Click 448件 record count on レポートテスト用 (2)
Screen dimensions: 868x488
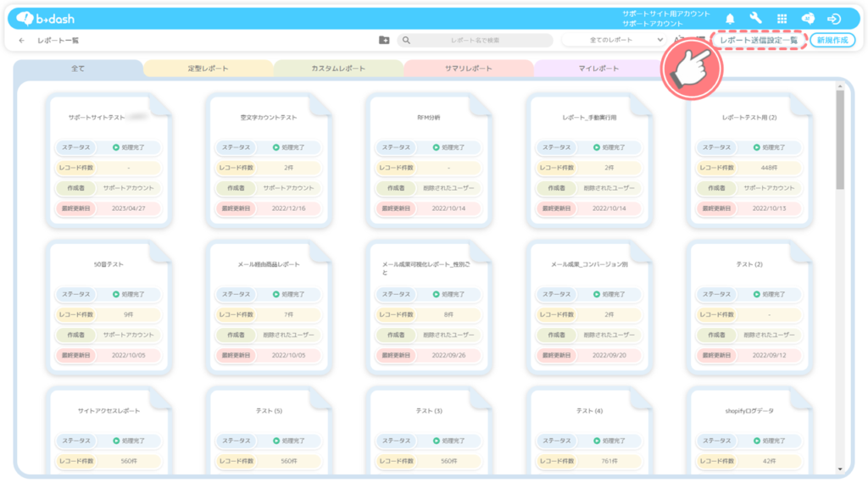(x=769, y=168)
